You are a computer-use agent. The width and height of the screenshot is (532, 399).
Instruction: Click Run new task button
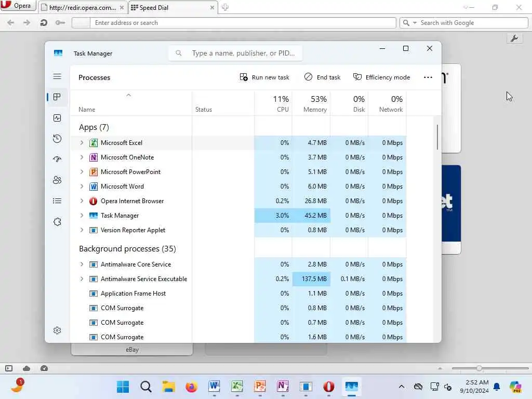click(264, 77)
